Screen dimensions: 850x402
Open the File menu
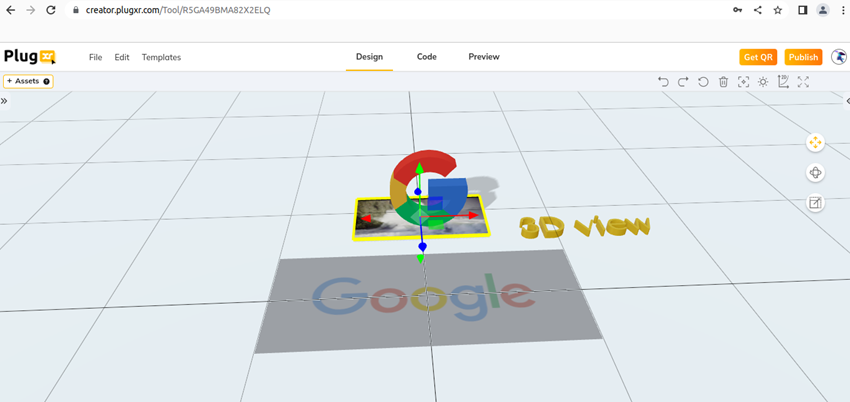(x=95, y=57)
